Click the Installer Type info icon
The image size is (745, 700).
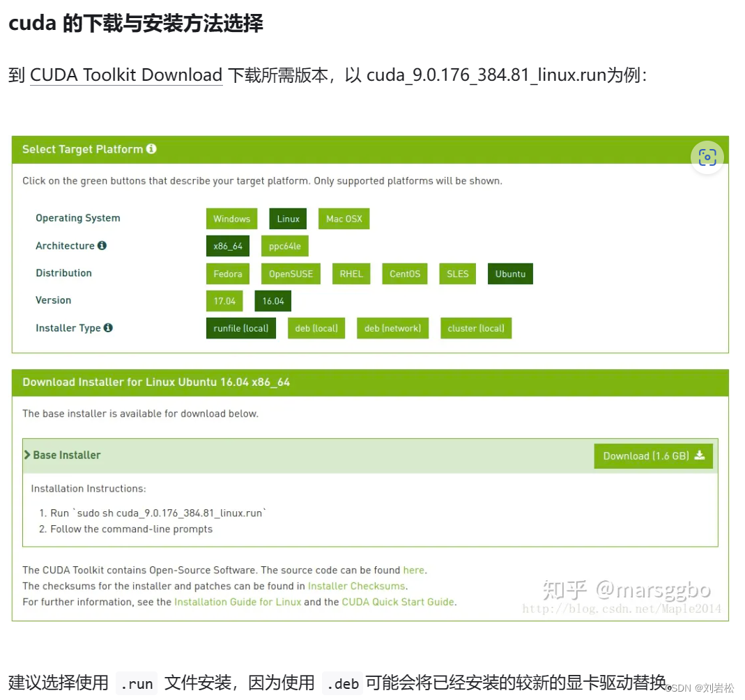(109, 327)
